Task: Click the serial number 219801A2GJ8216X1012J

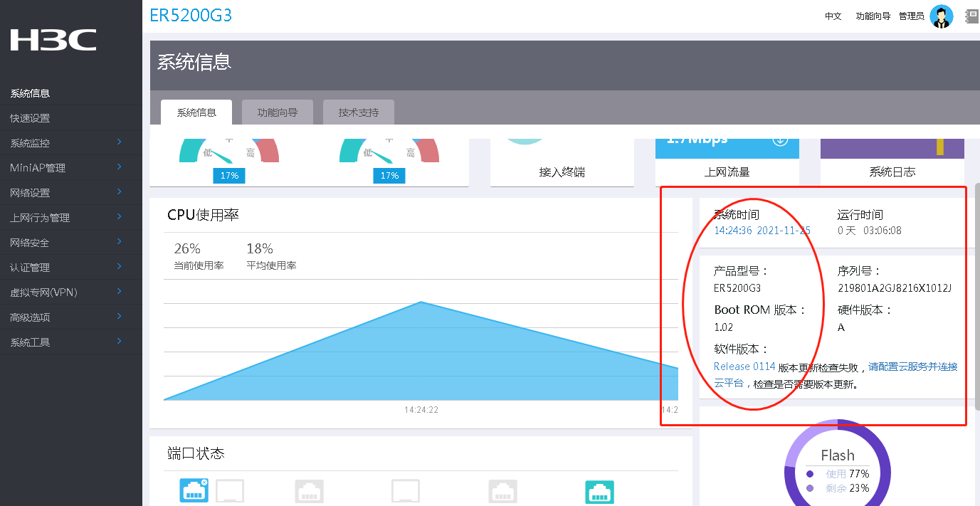Action: pyautogui.click(x=895, y=288)
